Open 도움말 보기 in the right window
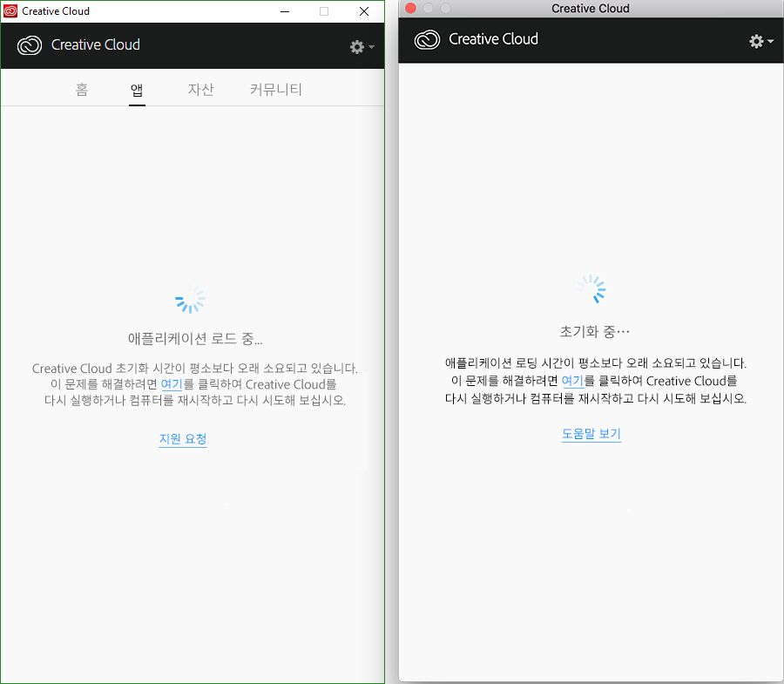The image size is (784, 684). pyautogui.click(x=591, y=433)
